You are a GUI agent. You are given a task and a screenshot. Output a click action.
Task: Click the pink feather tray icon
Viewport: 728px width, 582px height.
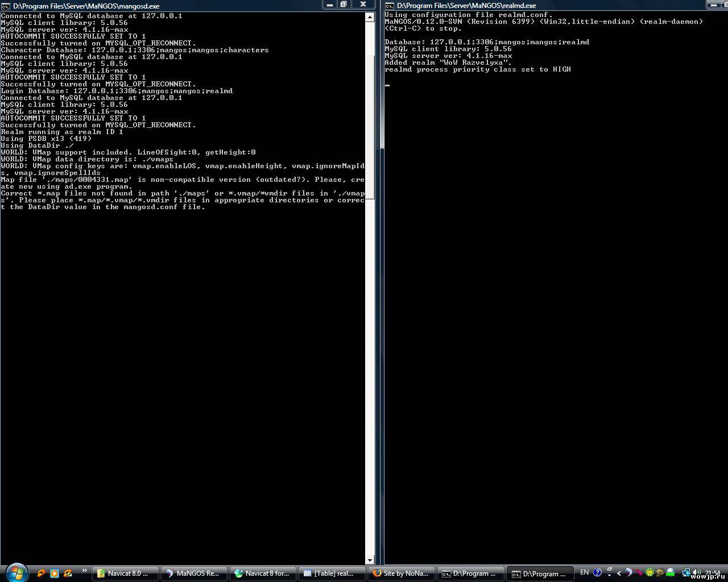(x=639, y=572)
